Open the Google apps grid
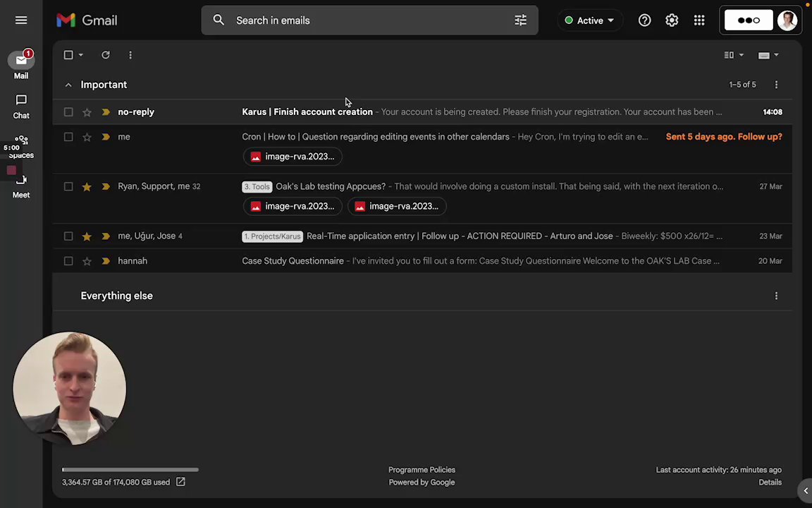This screenshot has width=812, height=508. pyautogui.click(x=699, y=20)
